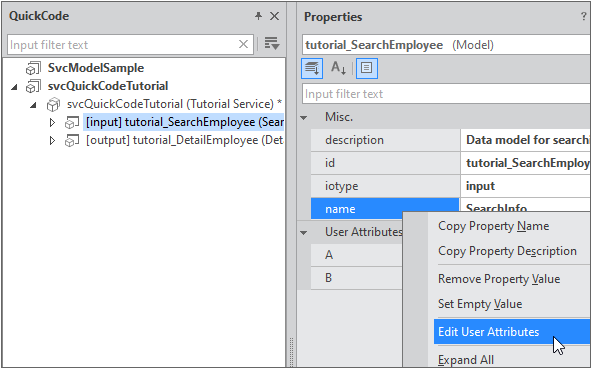Select the SvcModelSample project icon

[x=33, y=68]
